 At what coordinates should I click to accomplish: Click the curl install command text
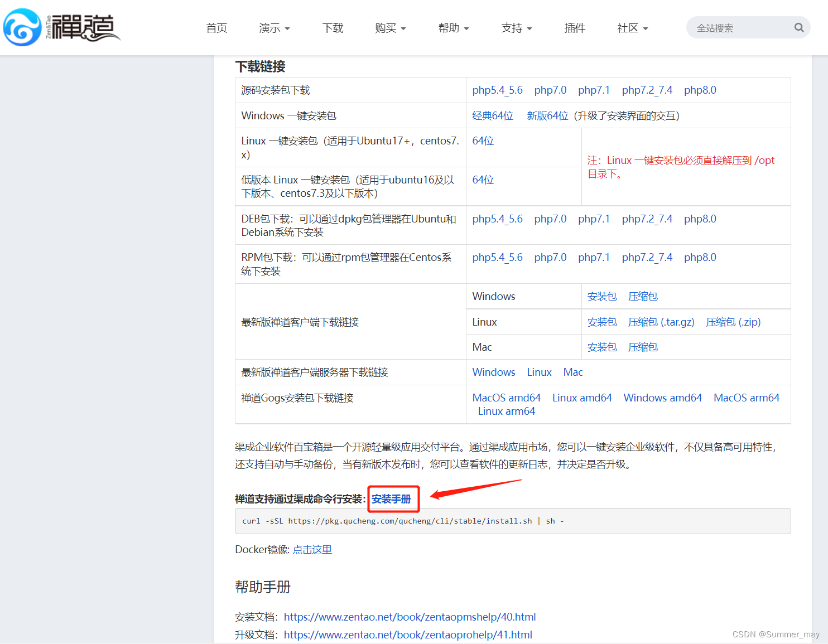pos(403,521)
